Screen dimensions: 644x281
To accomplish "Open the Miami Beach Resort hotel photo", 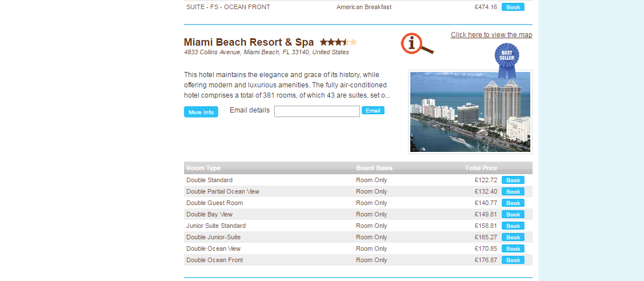I will click(x=470, y=112).
